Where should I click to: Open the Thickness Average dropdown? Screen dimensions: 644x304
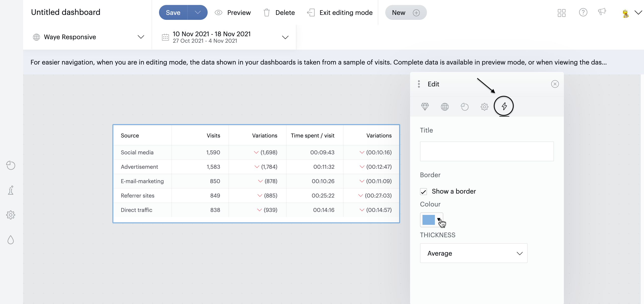473,253
